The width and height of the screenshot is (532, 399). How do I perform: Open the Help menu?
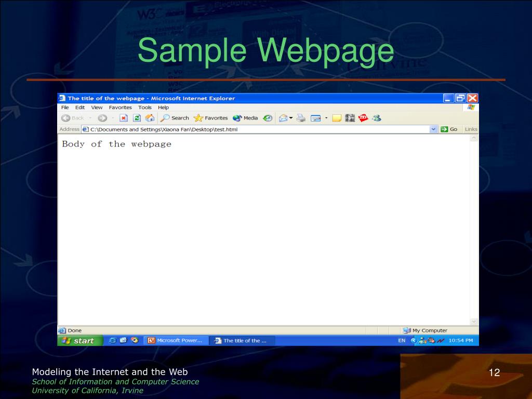click(163, 108)
